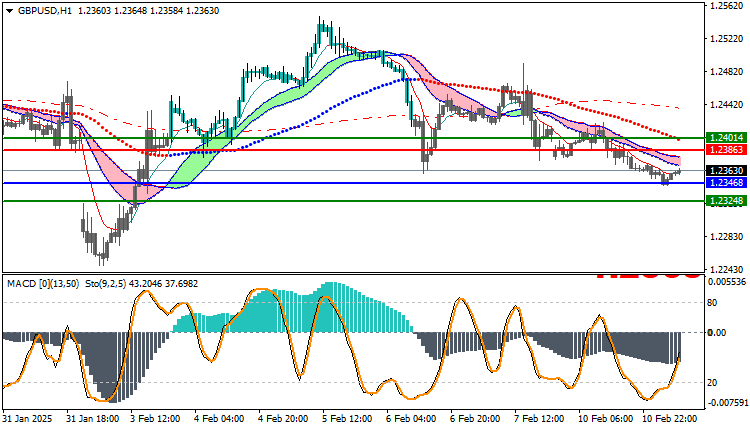Click the 10 Feb 22:00 time label
750x430 pixels.
[670, 419]
